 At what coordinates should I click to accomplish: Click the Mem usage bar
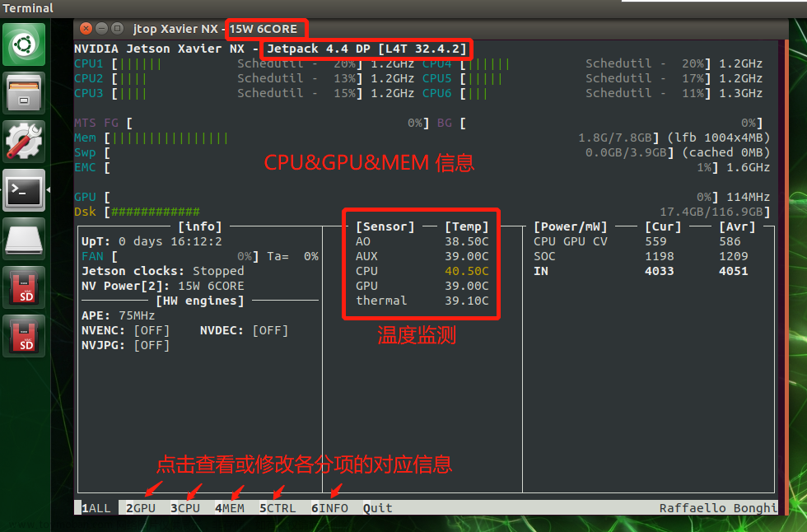pyautogui.click(x=170, y=138)
